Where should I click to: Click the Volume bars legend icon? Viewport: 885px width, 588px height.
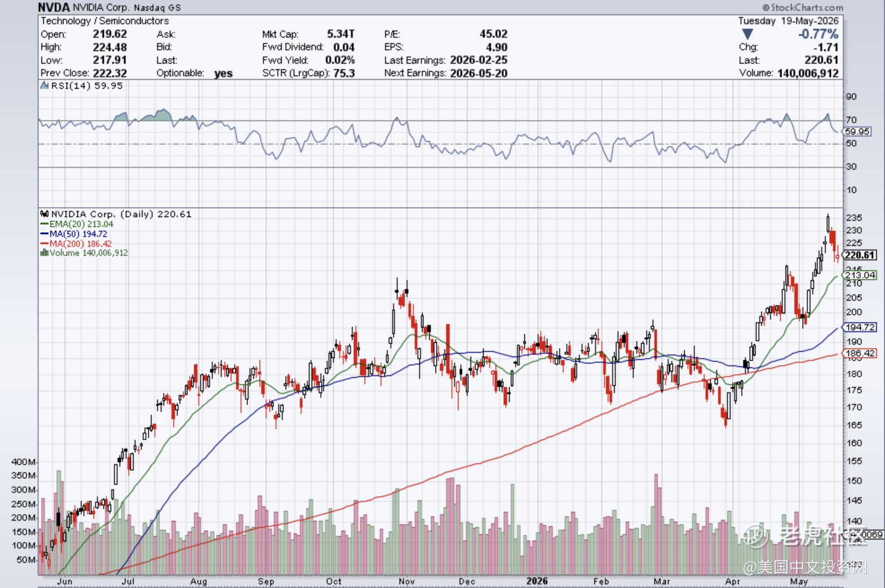click(x=44, y=253)
